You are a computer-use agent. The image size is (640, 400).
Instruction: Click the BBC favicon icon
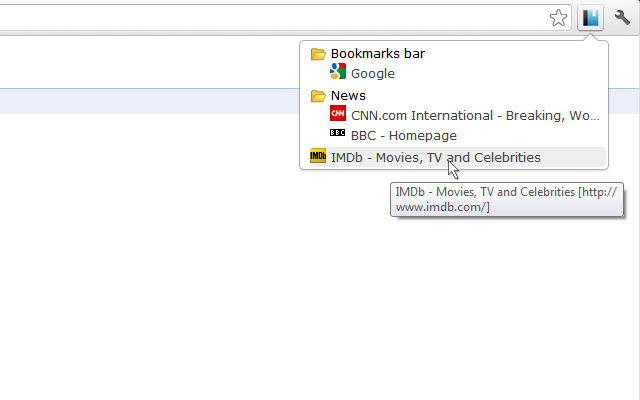pos(338,133)
